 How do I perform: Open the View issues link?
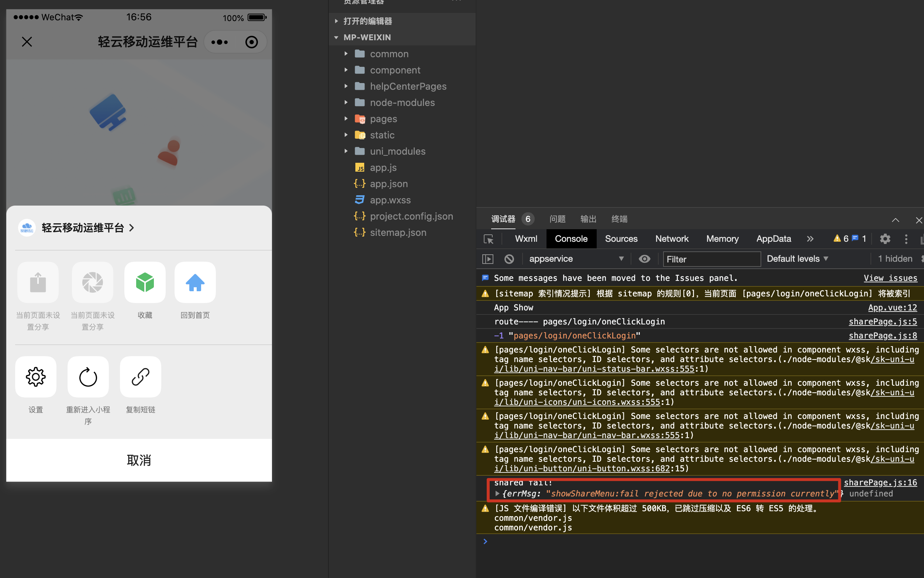tap(890, 278)
